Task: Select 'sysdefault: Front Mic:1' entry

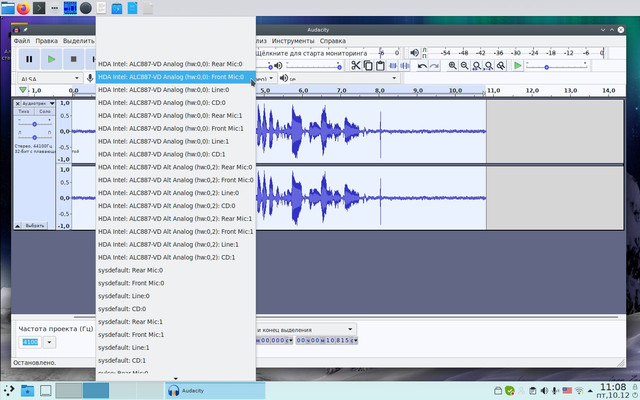Action: (176, 335)
